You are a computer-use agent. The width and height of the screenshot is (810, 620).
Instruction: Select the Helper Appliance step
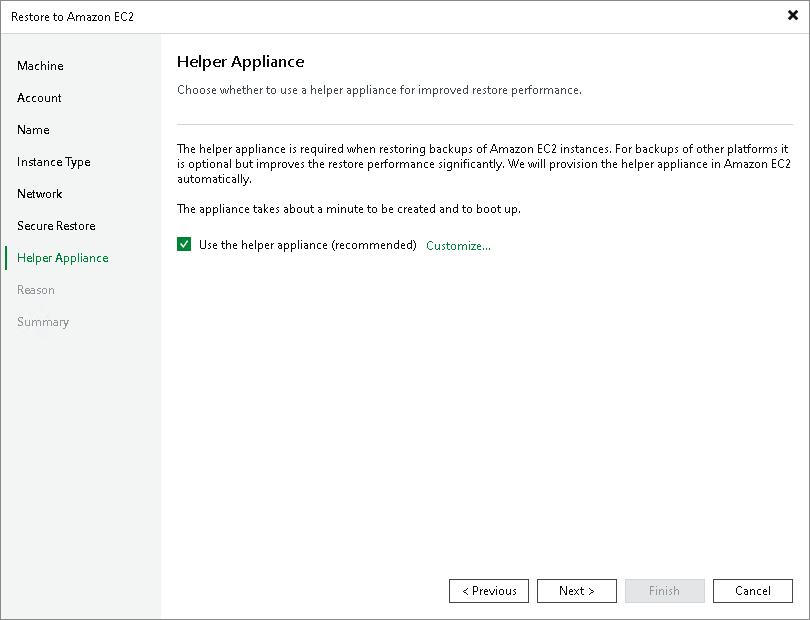pyautogui.click(x=62, y=257)
